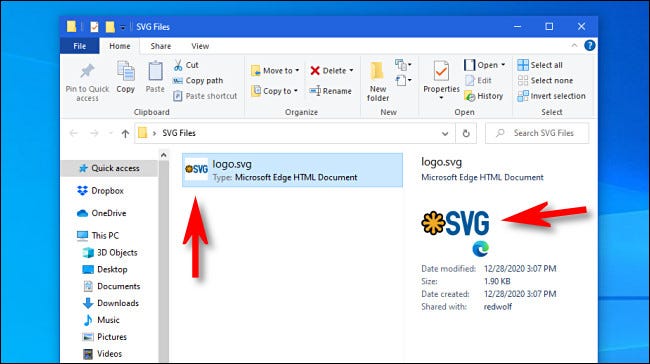Create a New folder

378,82
